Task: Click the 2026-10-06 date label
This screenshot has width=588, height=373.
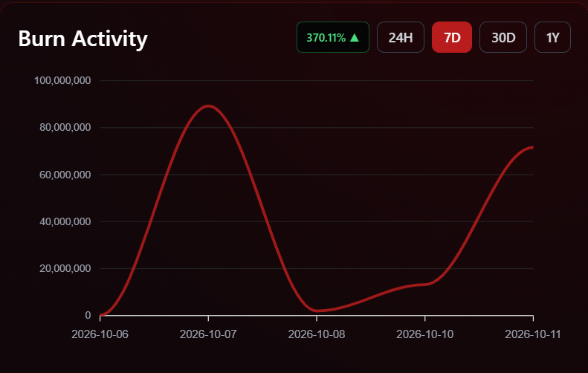Action: coord(100,334)
